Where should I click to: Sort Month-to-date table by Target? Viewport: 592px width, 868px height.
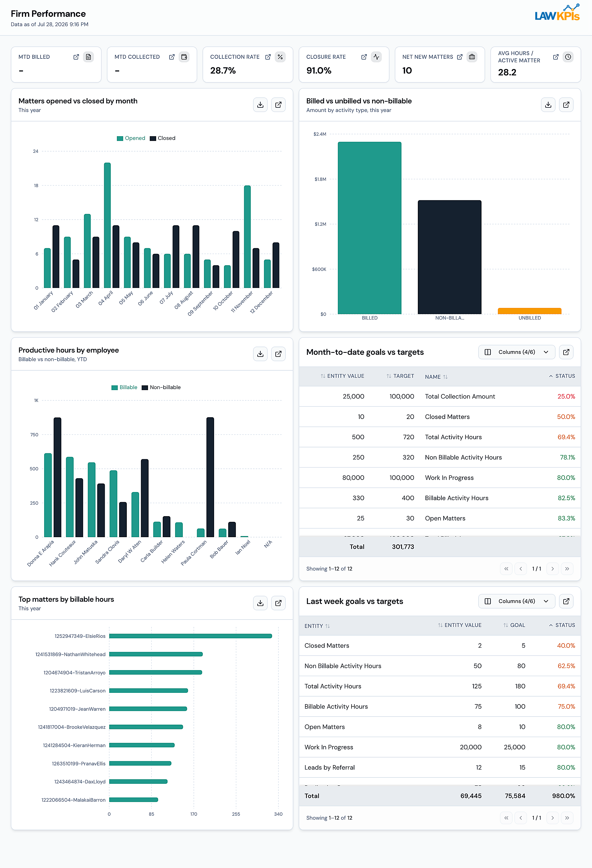pyautogui.click(x=400, y=376)
